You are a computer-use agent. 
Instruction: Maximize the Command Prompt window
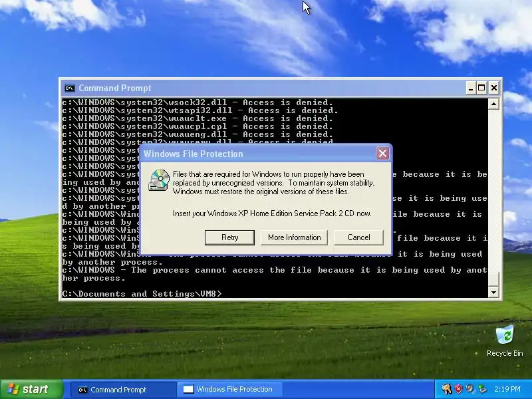pyautogui.click(x=481, y=88)
